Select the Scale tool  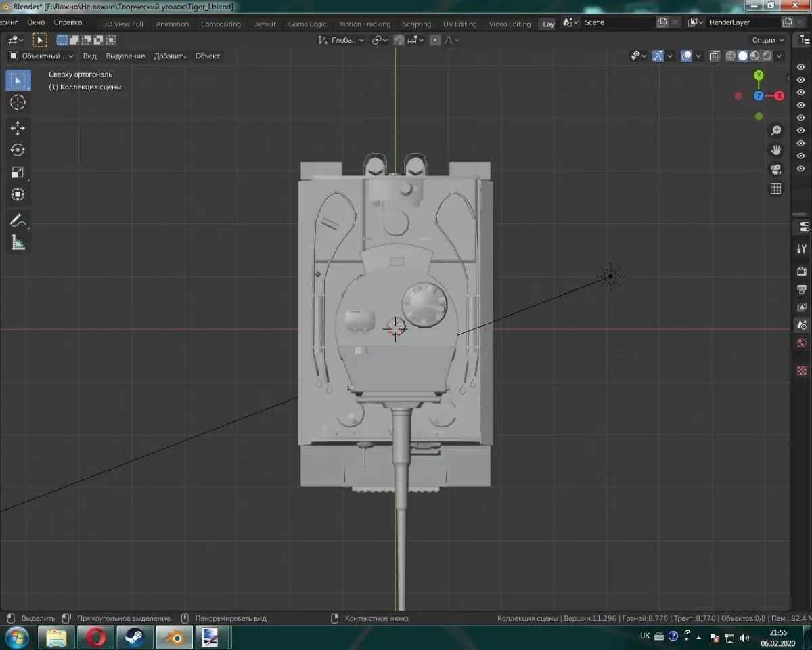(18, 172)
